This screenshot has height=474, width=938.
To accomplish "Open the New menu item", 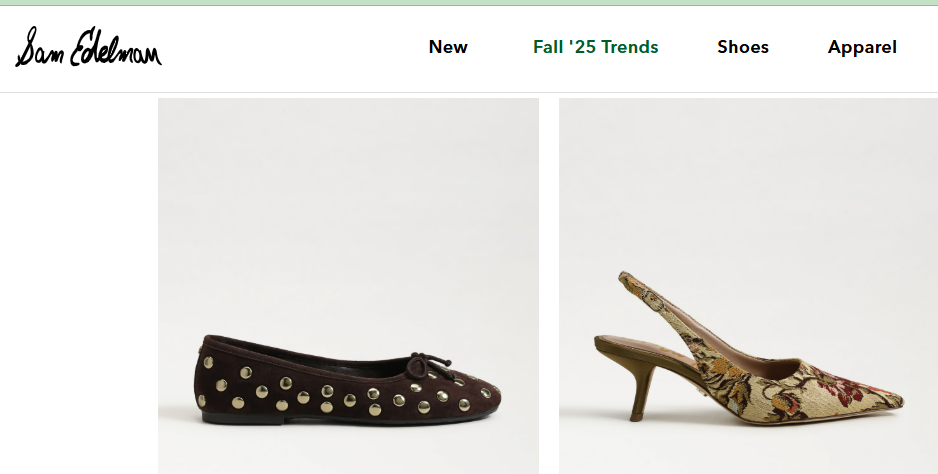I will pyautogui.click(x=448, y=47).
